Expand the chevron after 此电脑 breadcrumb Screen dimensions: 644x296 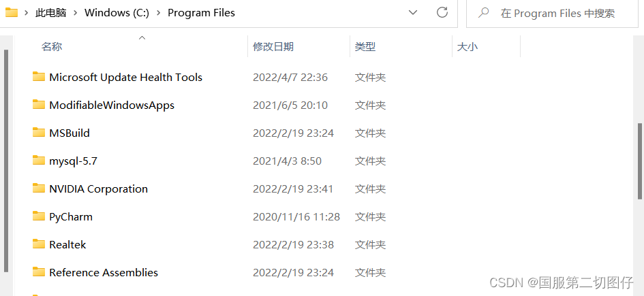tap(76, 12)
